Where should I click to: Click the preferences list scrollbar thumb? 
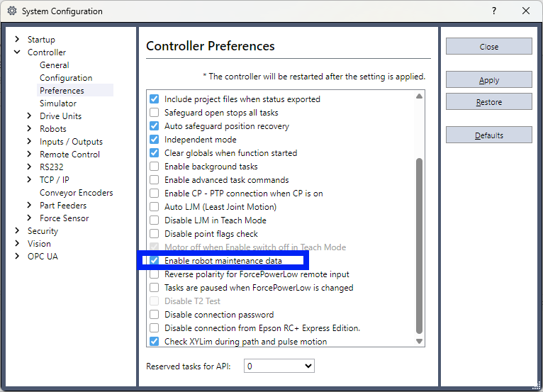pos(419,246)
